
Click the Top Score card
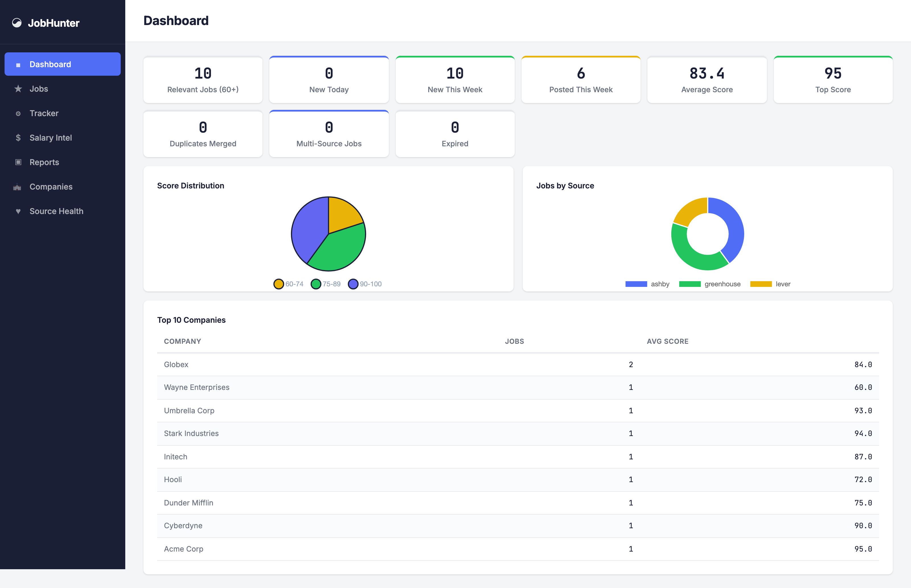833,80
